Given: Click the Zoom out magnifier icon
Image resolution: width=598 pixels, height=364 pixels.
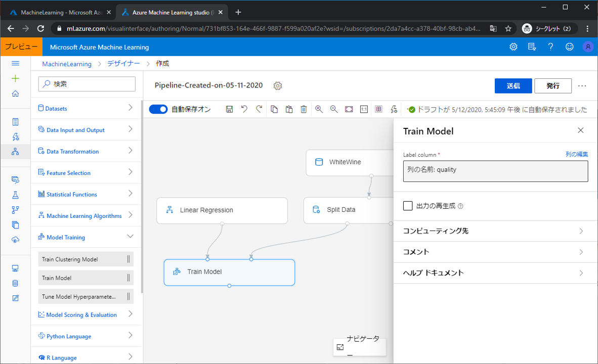Looking at the screenshot, I should 334,109.
